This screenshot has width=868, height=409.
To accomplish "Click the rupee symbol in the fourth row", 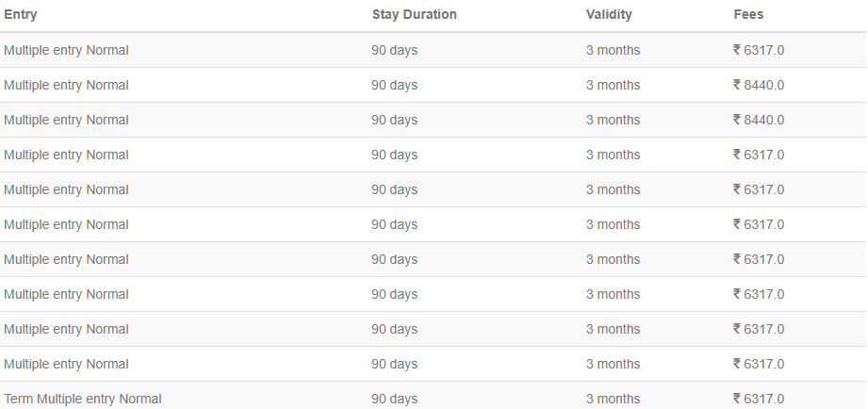I will [737, 155].
